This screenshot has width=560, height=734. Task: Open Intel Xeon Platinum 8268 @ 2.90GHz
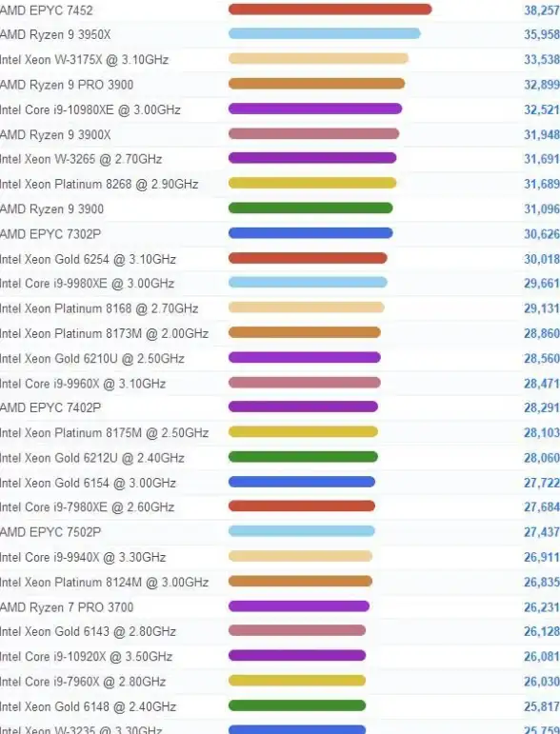coord(99,184)
